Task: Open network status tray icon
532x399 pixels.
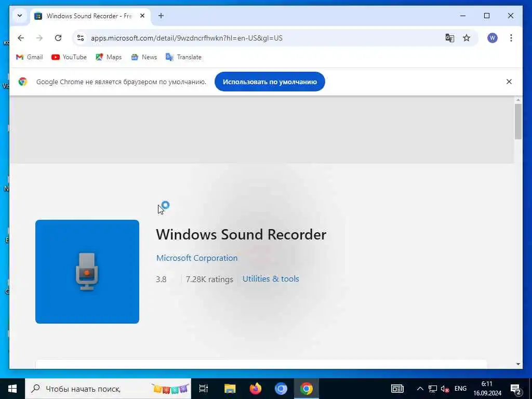Action: pos(433,389)
